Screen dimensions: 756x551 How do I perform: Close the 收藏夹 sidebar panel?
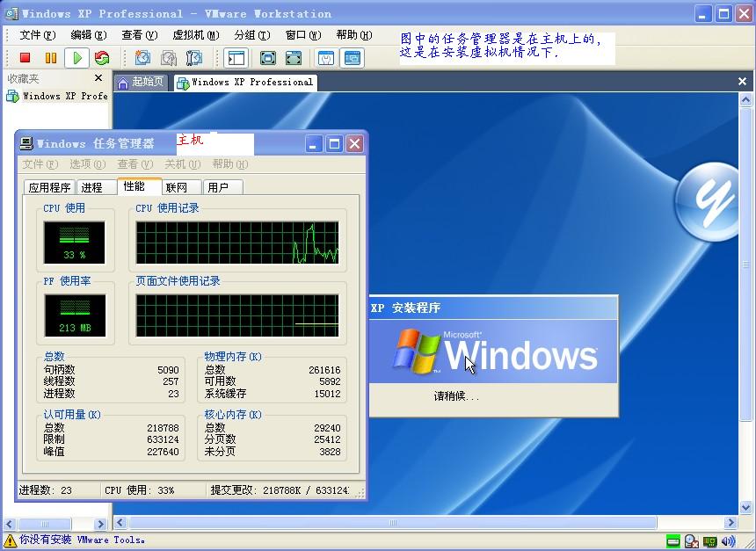[98, 78]
